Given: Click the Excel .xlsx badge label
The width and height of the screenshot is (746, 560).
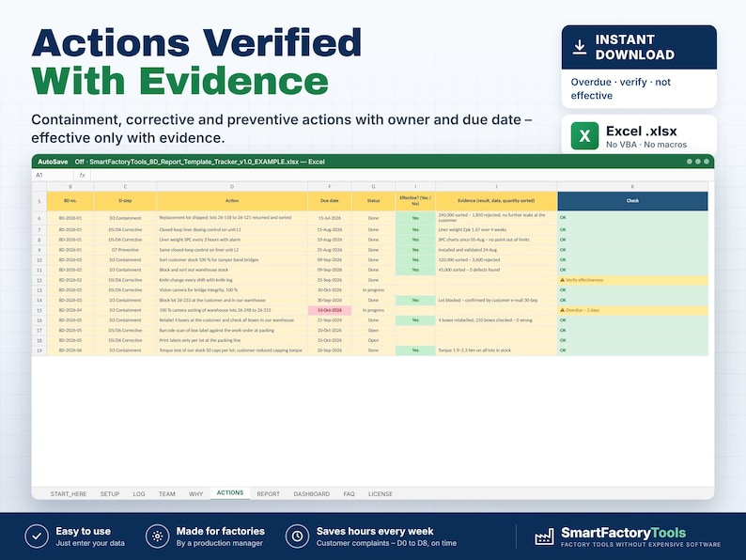Looking at the screenshot, I should pyautogui.click(x=642, y=131).
